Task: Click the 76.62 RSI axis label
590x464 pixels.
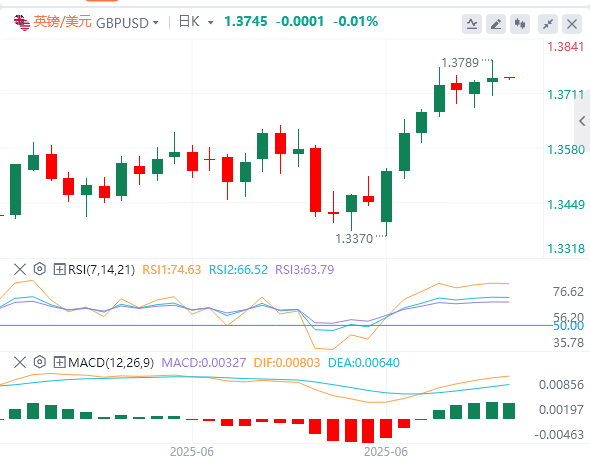Action: [x=568, y=292]
